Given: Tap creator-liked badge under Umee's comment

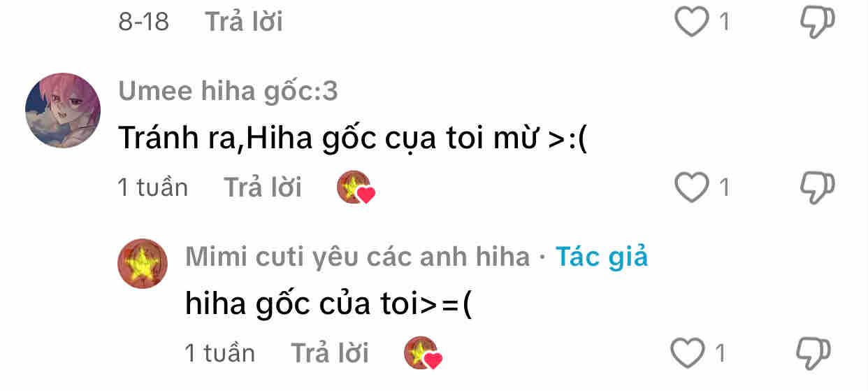Looking at the screenshot, I should (x=356, y=188).
